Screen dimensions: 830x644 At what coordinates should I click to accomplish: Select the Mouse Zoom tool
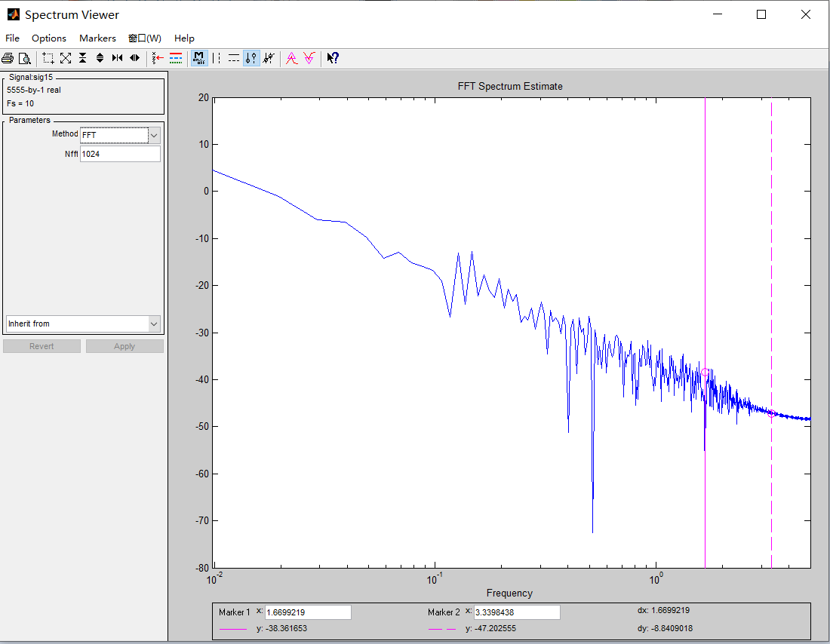coord(48,58)
